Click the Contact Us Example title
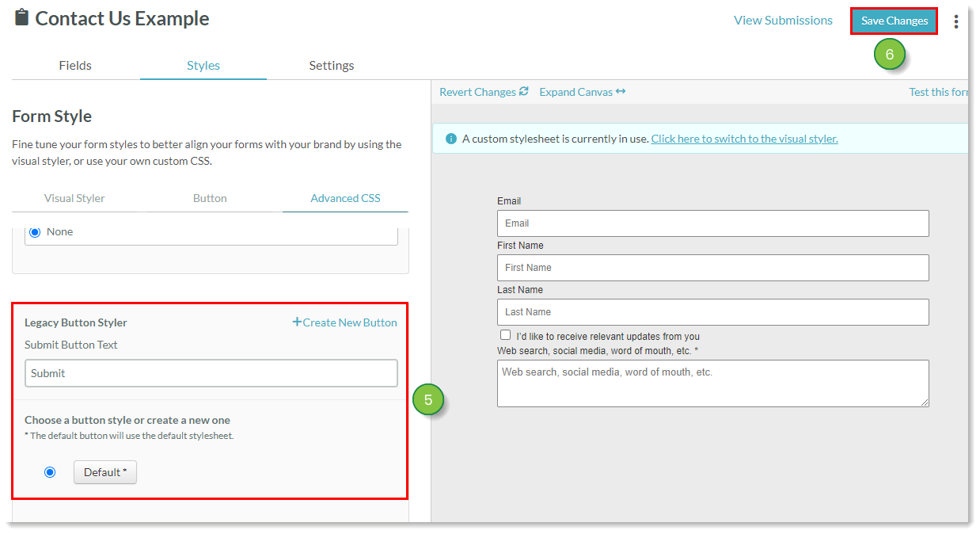 [123, 18]
